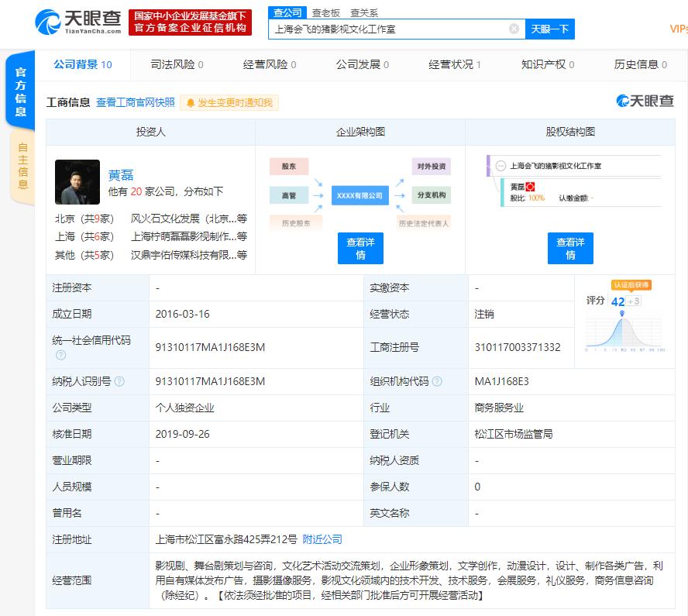Open the 附近公司 link
The height and width of the screenshot is (616, 688).
coord(321,539)
